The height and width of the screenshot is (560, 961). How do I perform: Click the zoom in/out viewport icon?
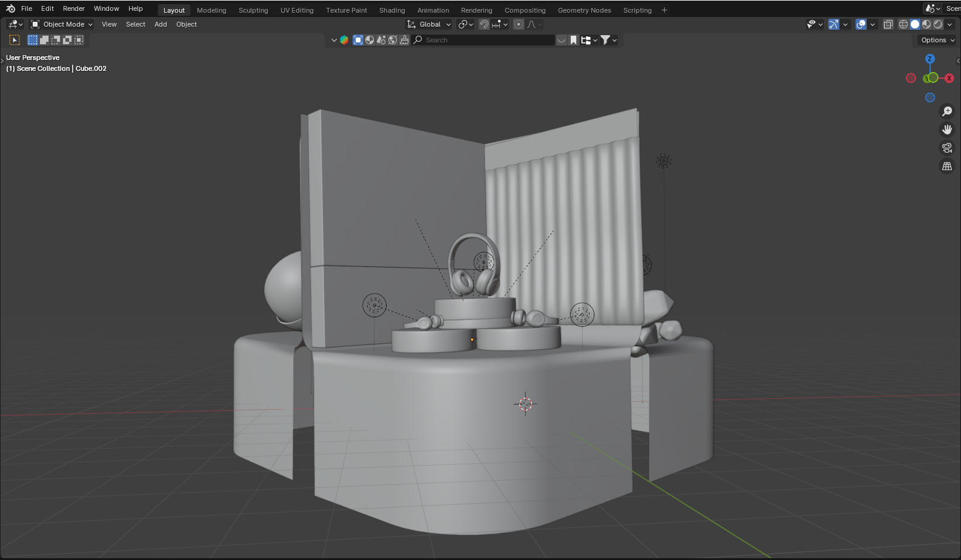coord(946,111)
